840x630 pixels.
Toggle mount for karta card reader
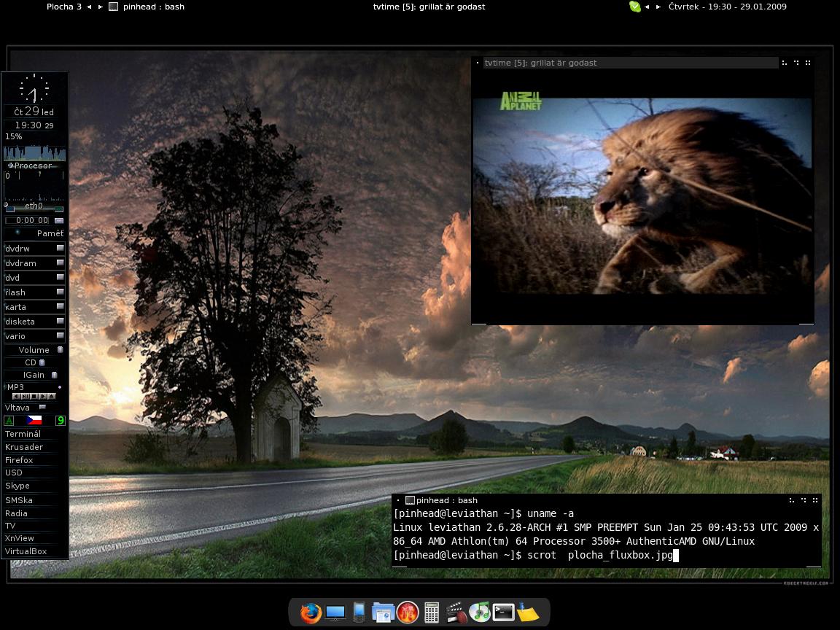click(60, 306)
